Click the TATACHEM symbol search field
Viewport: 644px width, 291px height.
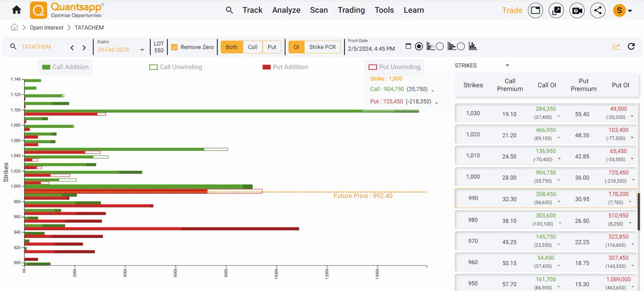36,47
